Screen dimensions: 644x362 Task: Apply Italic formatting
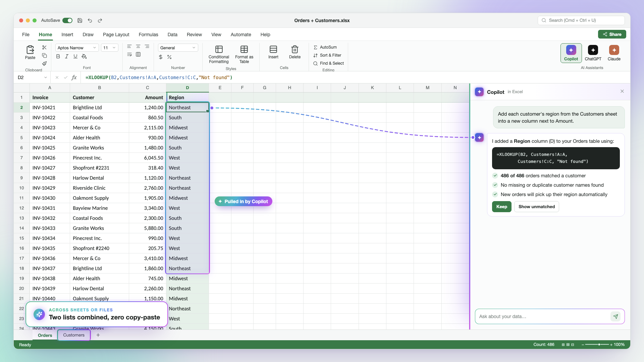pos(67,57)
